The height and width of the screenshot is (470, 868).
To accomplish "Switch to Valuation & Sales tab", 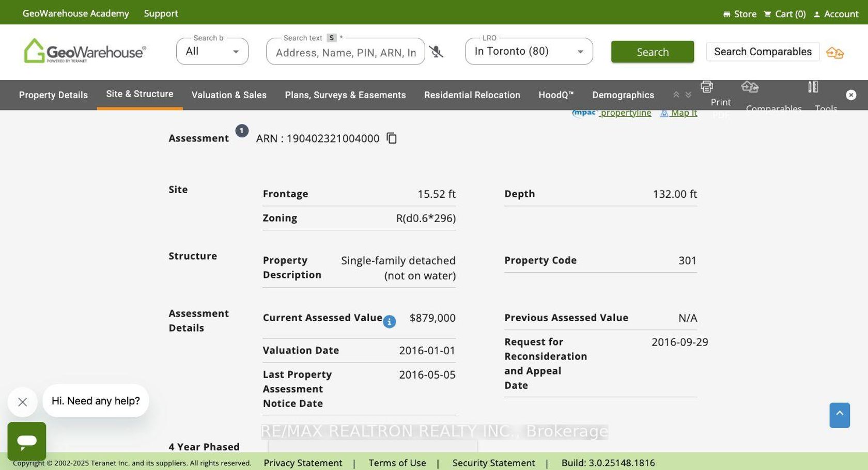I will click(229, 95).
